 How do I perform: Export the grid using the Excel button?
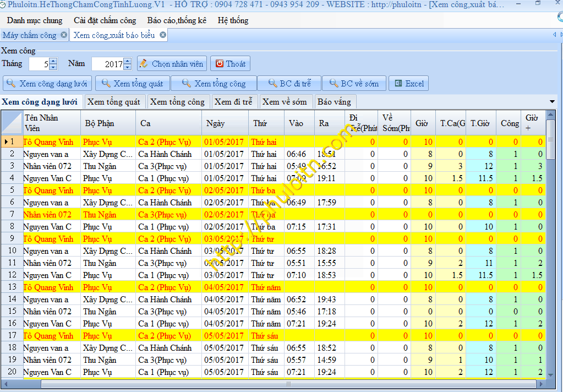[x=408, y=83]
